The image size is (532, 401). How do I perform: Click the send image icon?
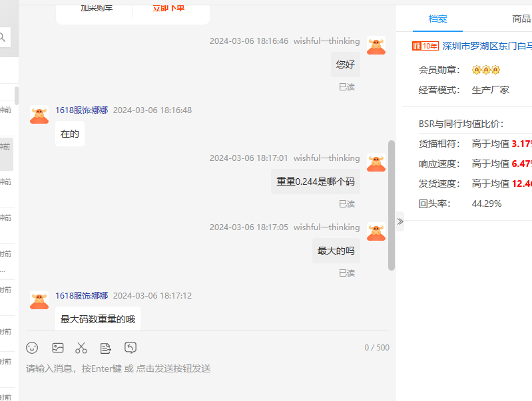[58, 348]
